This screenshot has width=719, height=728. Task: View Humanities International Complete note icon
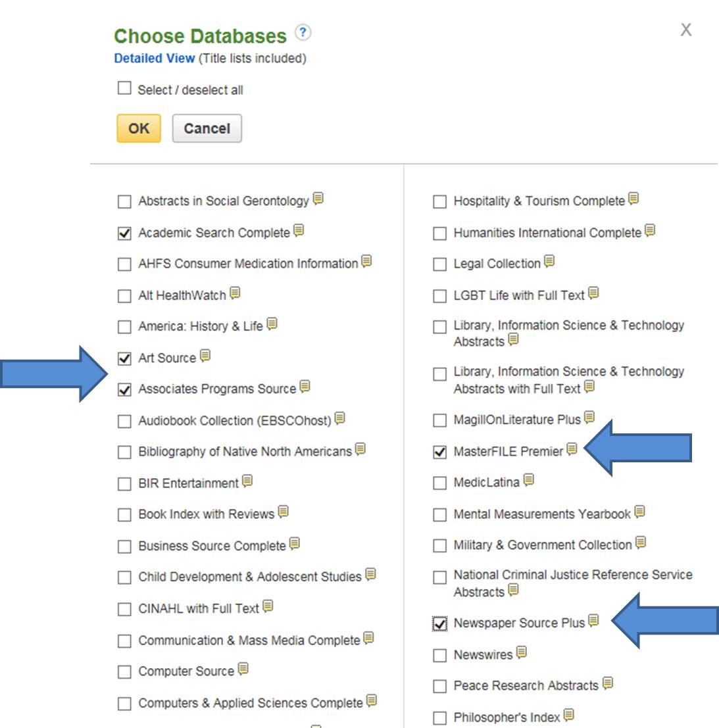click(x=651, y=230)
